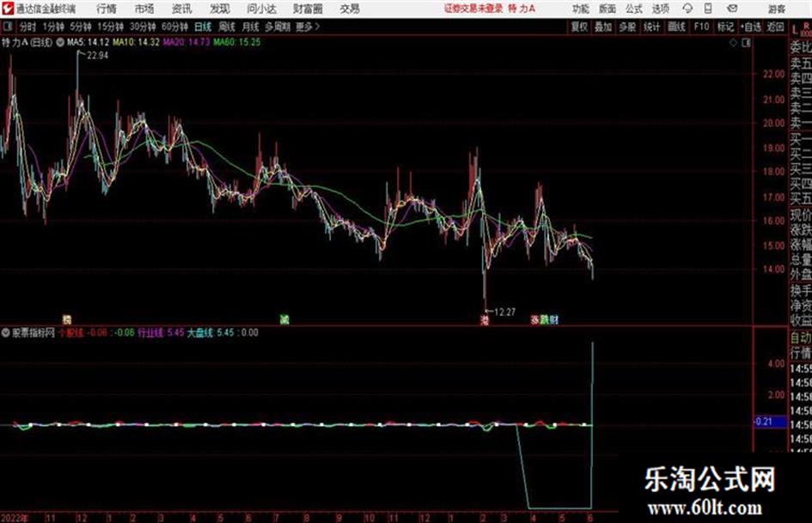The image size is (812, 523).
Task: Click the 减 marker below the chart
Action: pyautogui.click(x=284, y=319)
